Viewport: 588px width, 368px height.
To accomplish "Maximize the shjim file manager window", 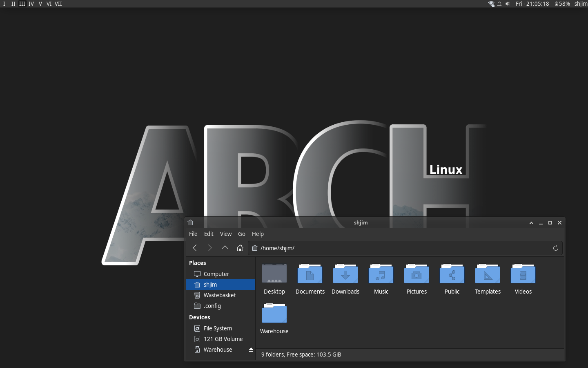I will 550,223.
